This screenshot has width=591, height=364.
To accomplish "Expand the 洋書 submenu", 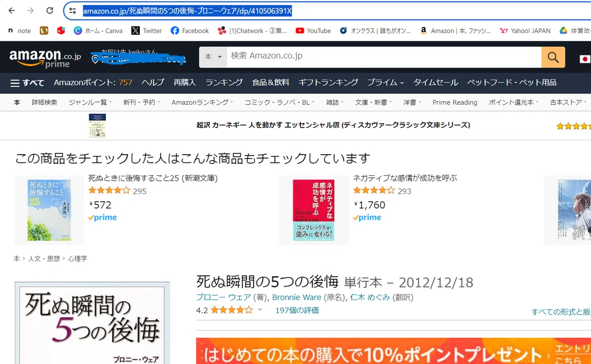I will 412,102.
